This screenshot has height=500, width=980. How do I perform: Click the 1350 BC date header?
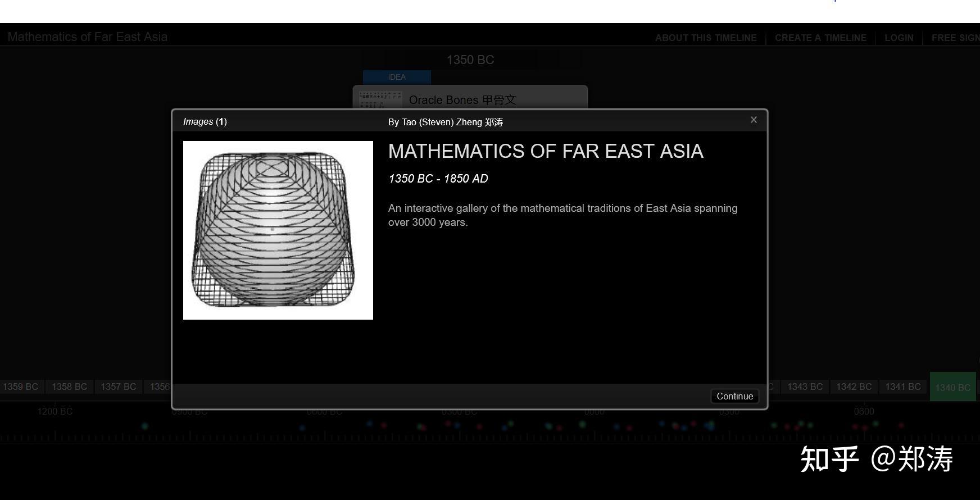[x=470, y=60]
